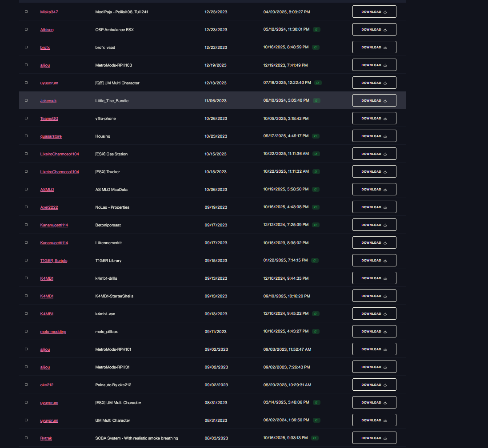
Task: Open uyuyorum link in [QB] UM Multi Character row
Action: point(49,83)
